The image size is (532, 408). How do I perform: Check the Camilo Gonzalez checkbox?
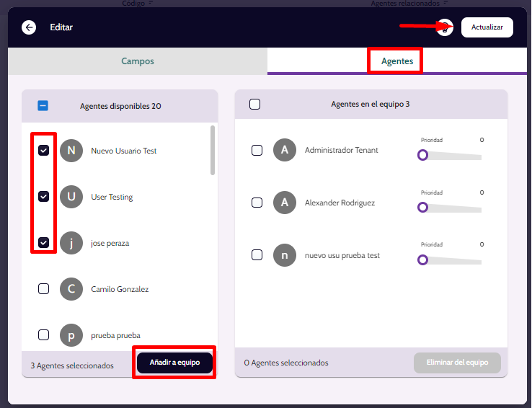pos(44,289)
